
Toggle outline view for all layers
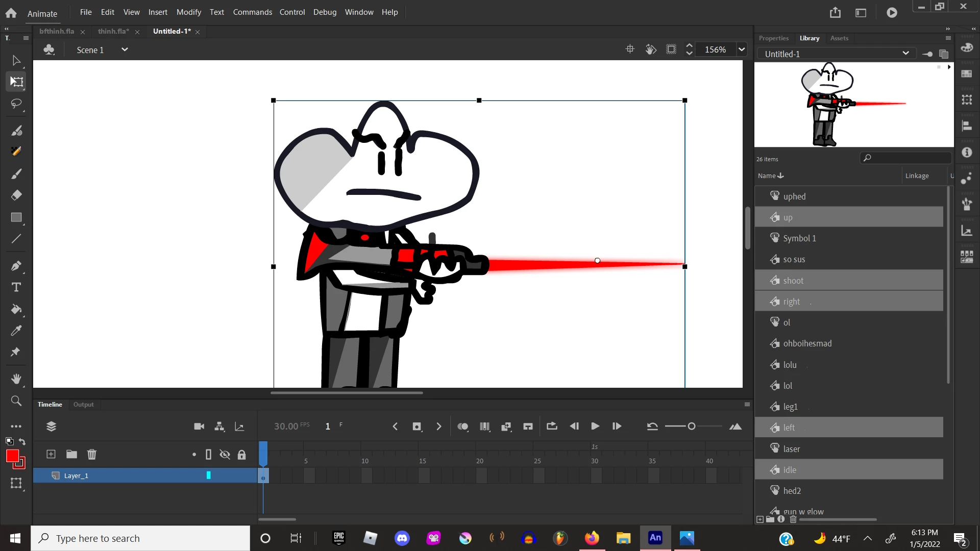pyautogui.click(x=208, y=454)
